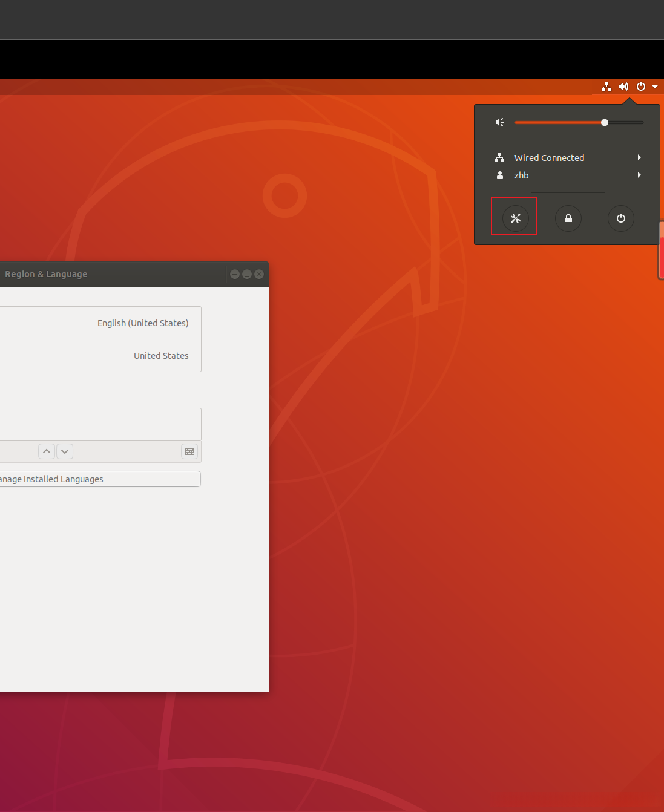The image size is (664, 812).
Task: Adjust the volume slider in system menu
Action: pyautogui.click(x=579, y=122)
